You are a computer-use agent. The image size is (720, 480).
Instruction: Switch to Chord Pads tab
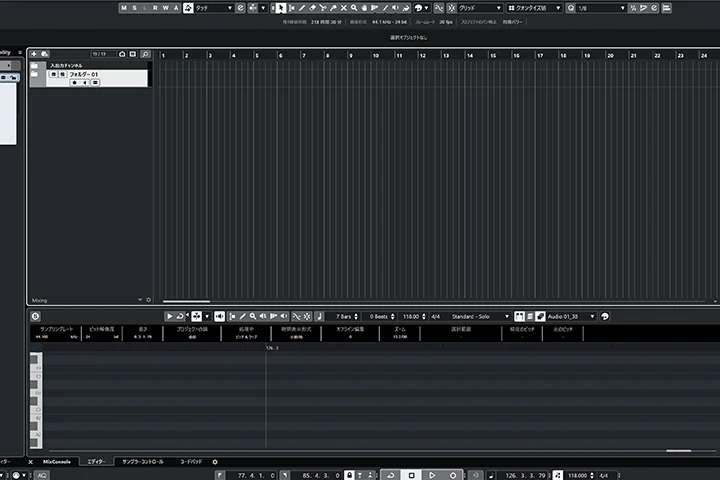click(191, 462)
